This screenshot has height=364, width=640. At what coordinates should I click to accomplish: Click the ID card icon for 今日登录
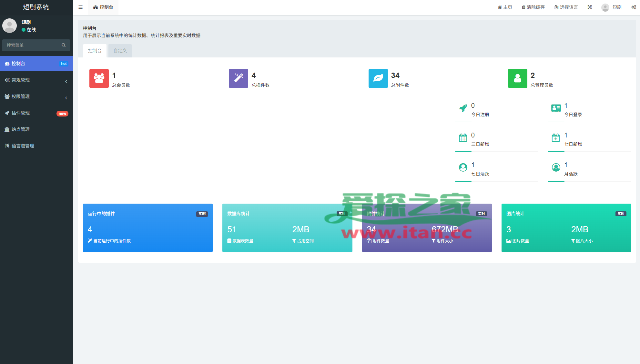(x=556, y=108)
